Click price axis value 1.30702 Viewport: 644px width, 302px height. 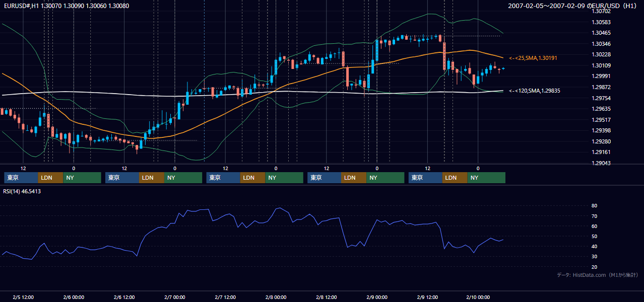coord(601,11)
